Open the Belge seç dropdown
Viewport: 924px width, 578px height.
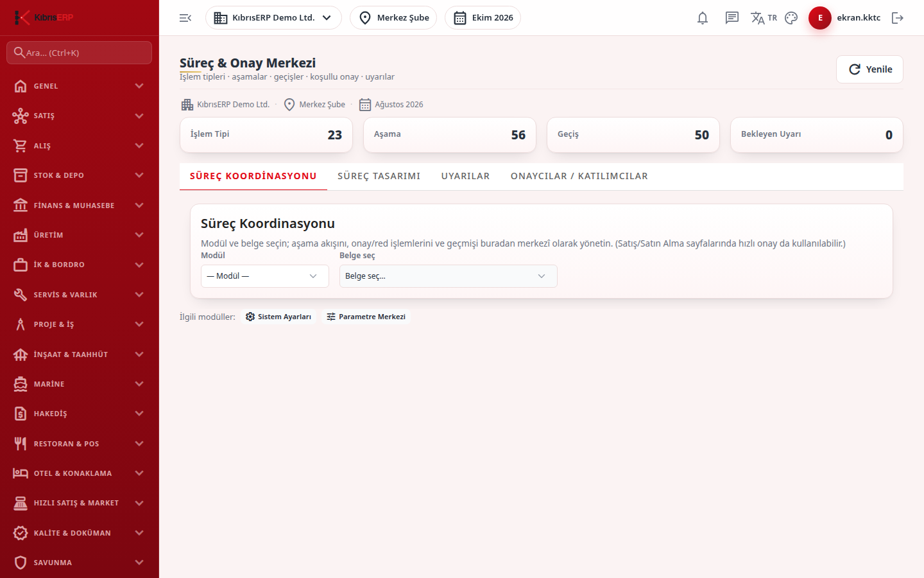(x=448, y=276)
